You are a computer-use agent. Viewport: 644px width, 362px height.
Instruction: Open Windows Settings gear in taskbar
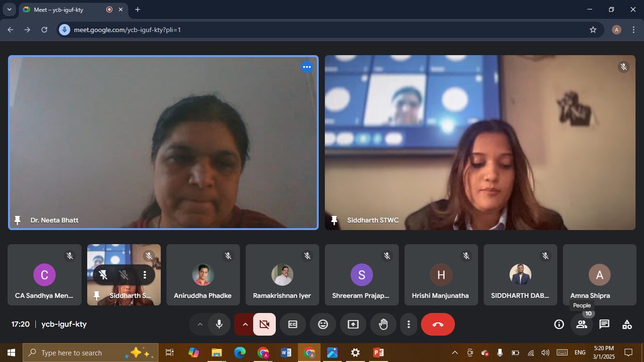coord(355,353)
